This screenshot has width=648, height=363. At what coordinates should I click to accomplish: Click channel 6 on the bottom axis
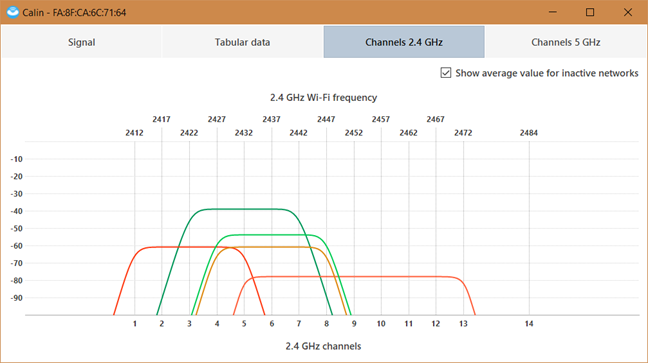(x=272, y=324)
